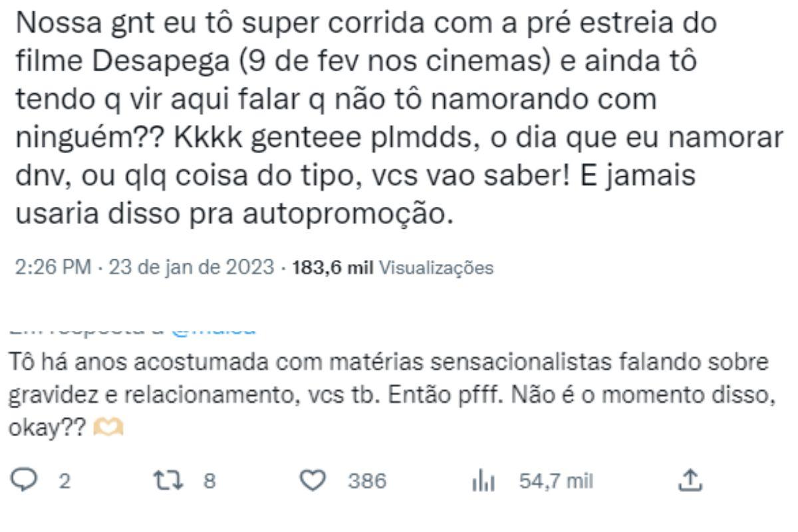Click the 386 likes count
This screenshot has width=798, height=532.
(366, 481)
